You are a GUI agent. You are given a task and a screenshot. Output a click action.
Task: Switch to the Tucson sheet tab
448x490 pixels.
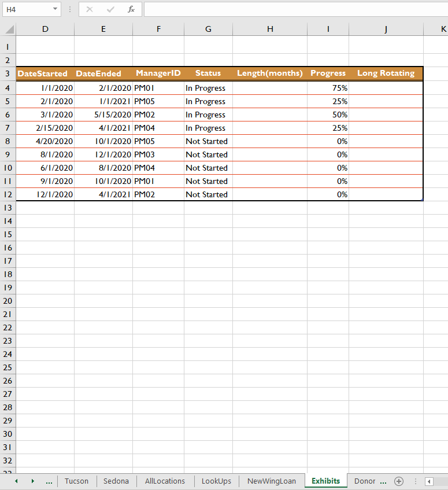coord(76,481)
